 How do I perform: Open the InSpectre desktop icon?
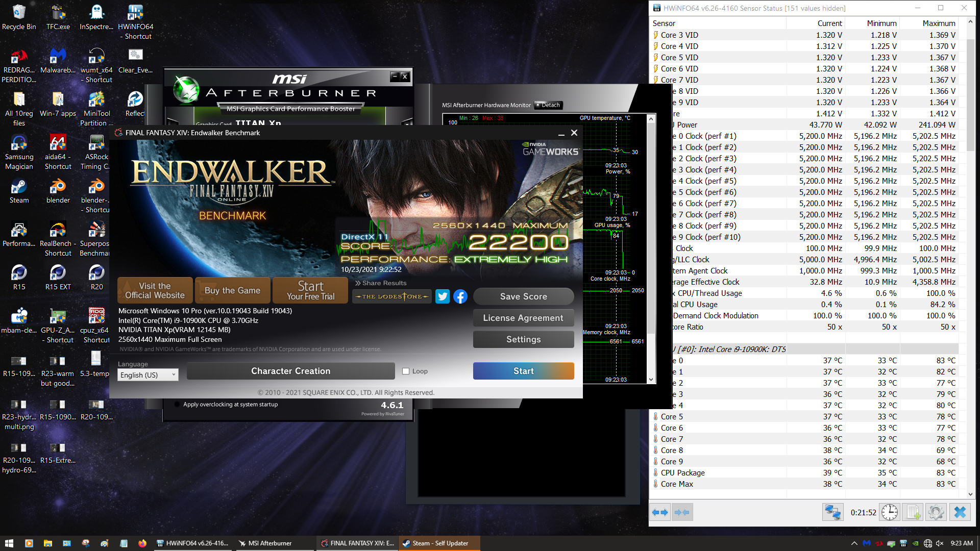(x=96, y=17)
